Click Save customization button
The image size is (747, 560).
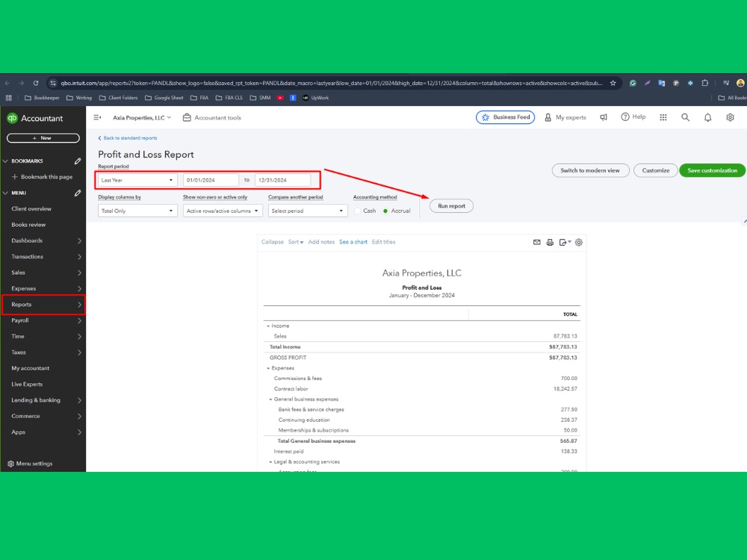coord(712,170)
